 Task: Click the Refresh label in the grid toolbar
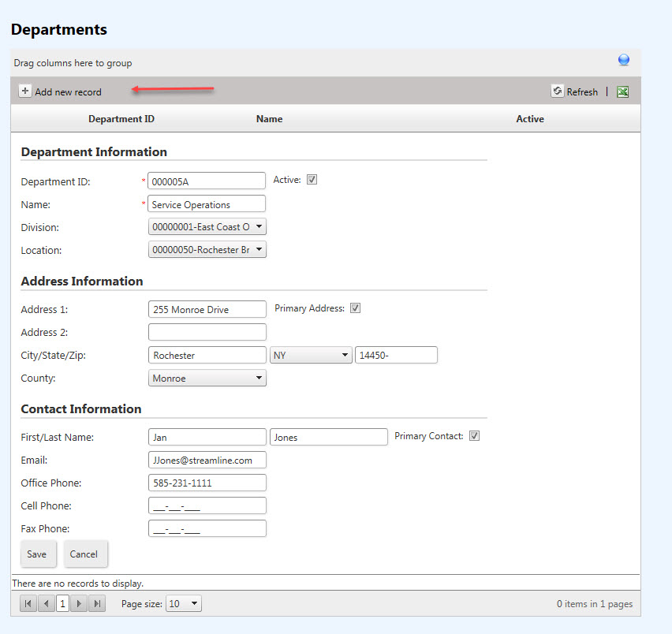(582, 92)
